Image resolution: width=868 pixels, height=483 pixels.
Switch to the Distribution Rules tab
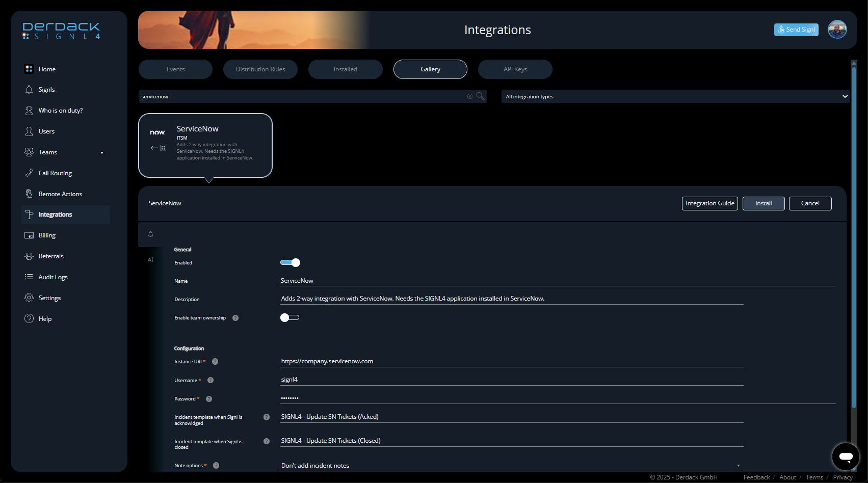click(260, 69)
